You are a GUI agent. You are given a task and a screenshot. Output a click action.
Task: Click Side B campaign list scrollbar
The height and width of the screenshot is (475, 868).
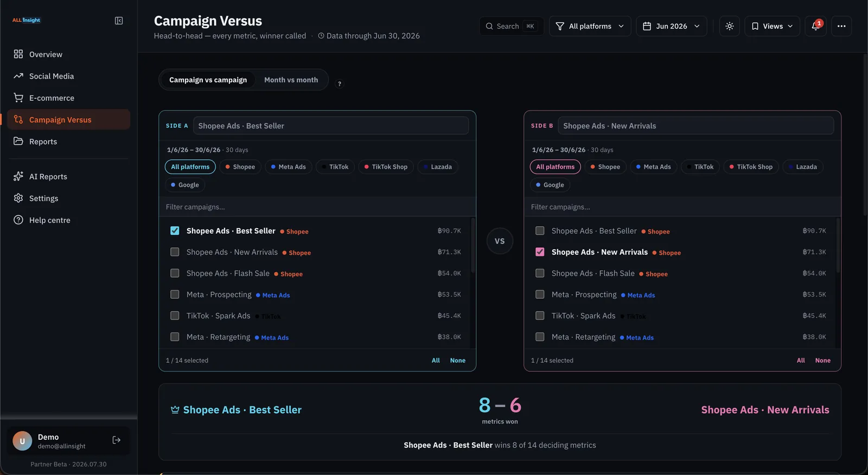click(x=838, y=245)
